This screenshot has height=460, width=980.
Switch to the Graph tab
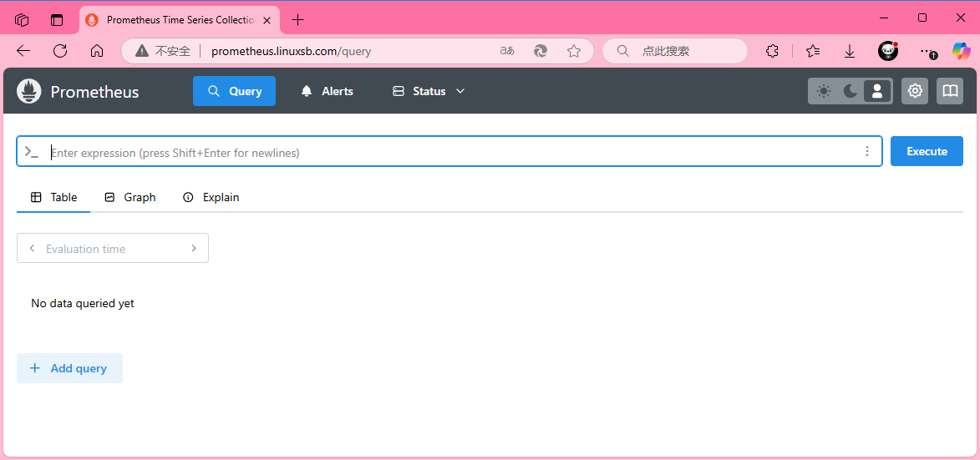point(130,197)
